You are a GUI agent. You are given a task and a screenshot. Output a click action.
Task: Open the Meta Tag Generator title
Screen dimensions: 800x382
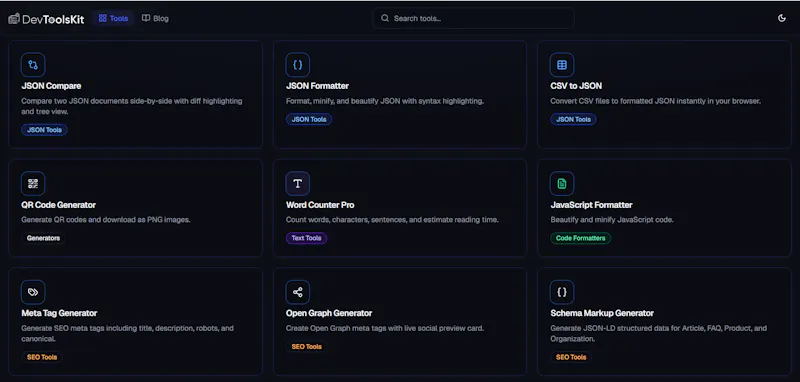click(59, 313)
